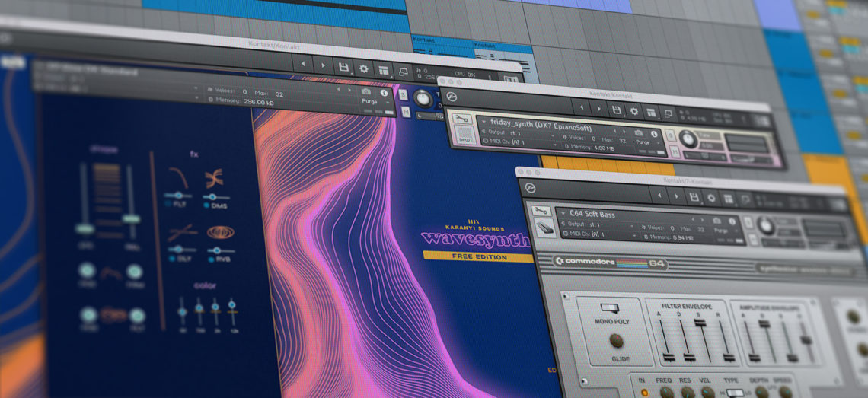This screenshot has height=398, width=868.
Task: Toggle the RVB reverb effect in wavesynth
Action: click(x=213, y=259)
